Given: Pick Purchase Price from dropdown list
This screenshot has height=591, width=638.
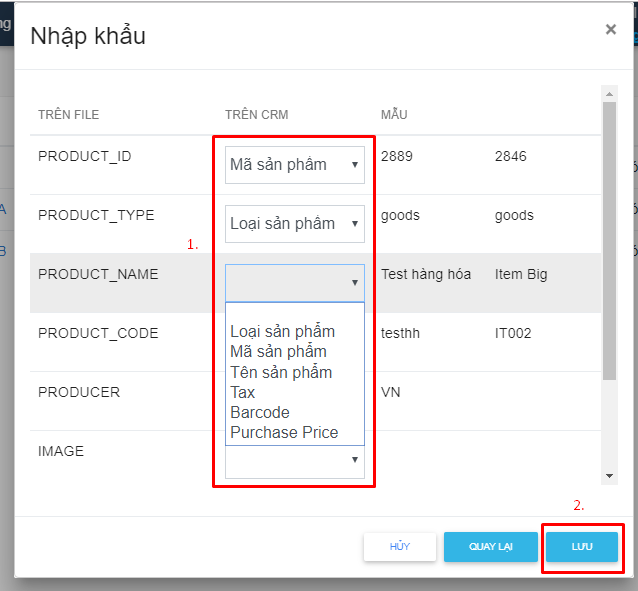Looking at the screenshot, I should (284, 432).
